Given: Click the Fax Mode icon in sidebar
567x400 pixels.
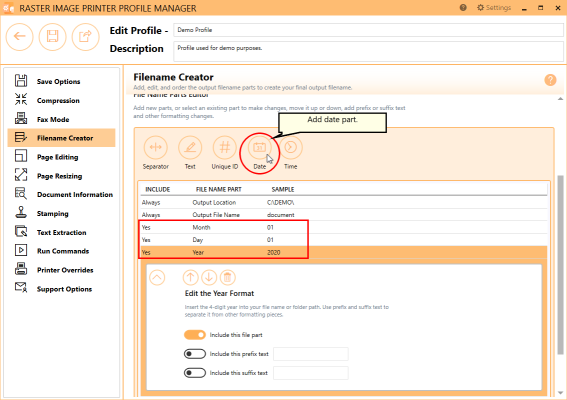Looking at the screenshot, I should [x=21, y=118].
